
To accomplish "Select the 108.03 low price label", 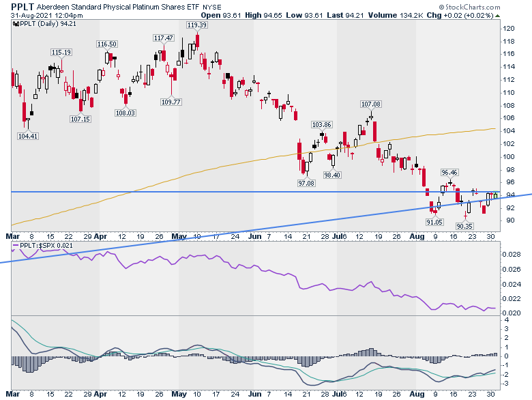I will pos(125,113).
